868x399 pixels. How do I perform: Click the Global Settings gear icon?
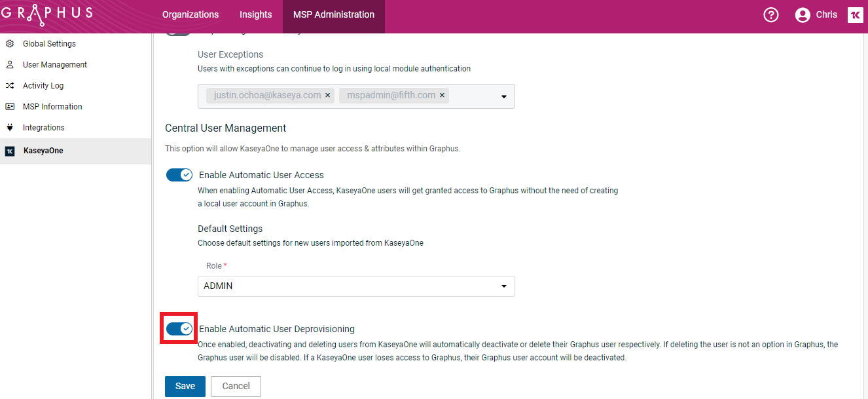pos(10,44)
